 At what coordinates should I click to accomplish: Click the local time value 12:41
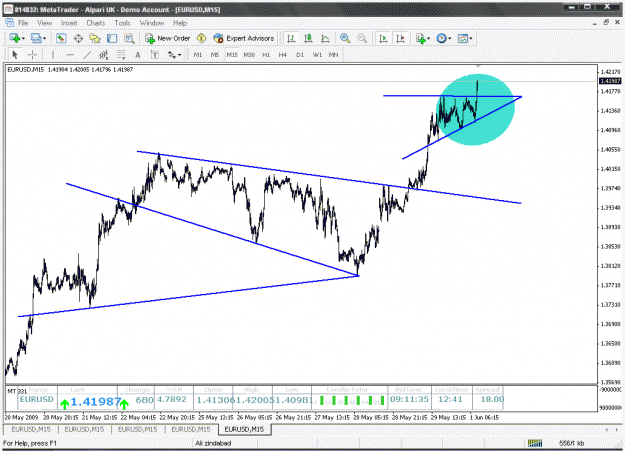pyautogui.click(x=450, y=399)
